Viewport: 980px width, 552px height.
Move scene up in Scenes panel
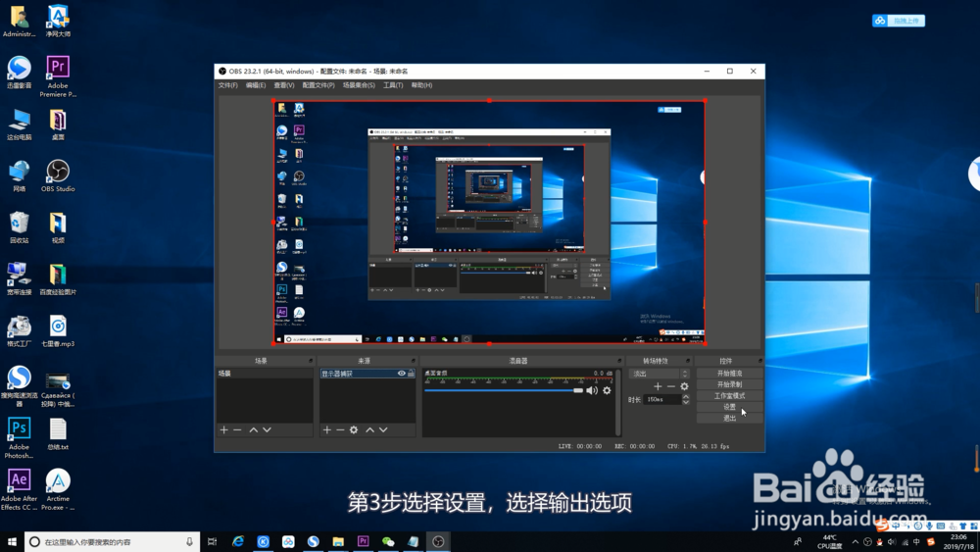(253, 430)
